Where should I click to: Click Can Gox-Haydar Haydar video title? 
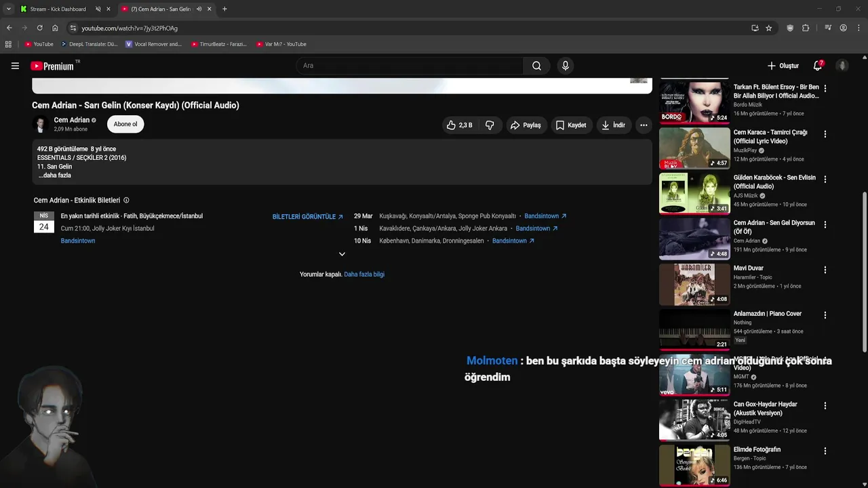(766, 409)
